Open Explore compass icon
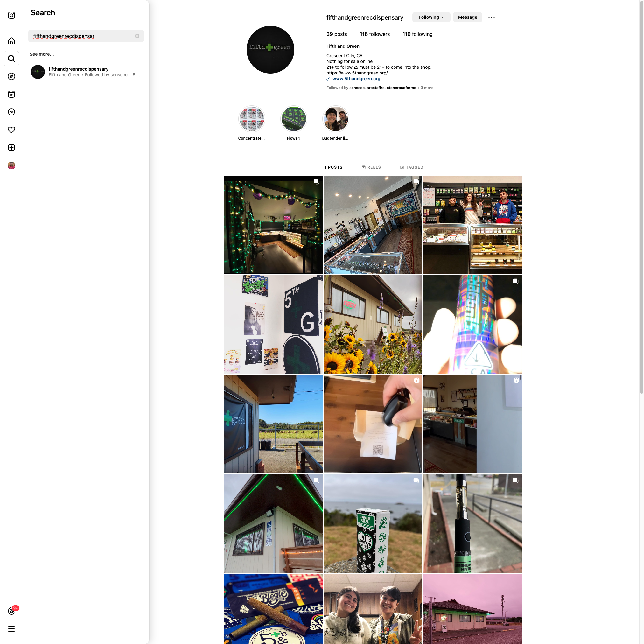Viewport: 644px width, 644px height. (11, 76)
